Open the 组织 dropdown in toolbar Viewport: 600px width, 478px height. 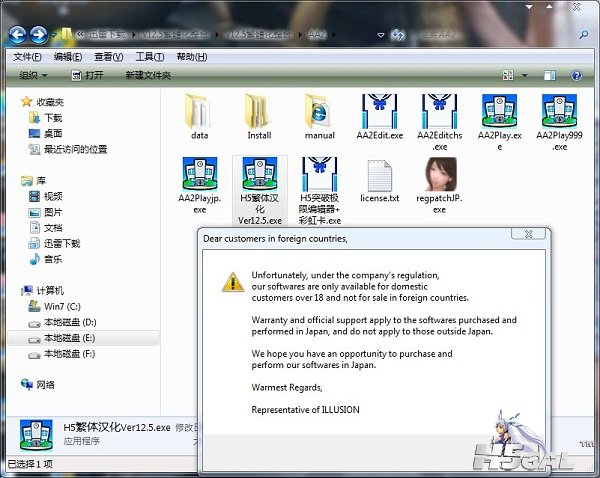[34, 75]
